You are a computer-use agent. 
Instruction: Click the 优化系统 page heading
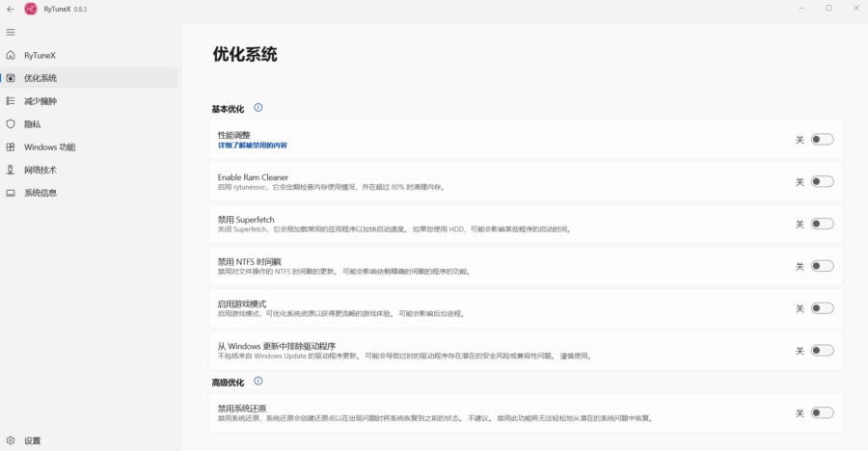click(245, 54)
